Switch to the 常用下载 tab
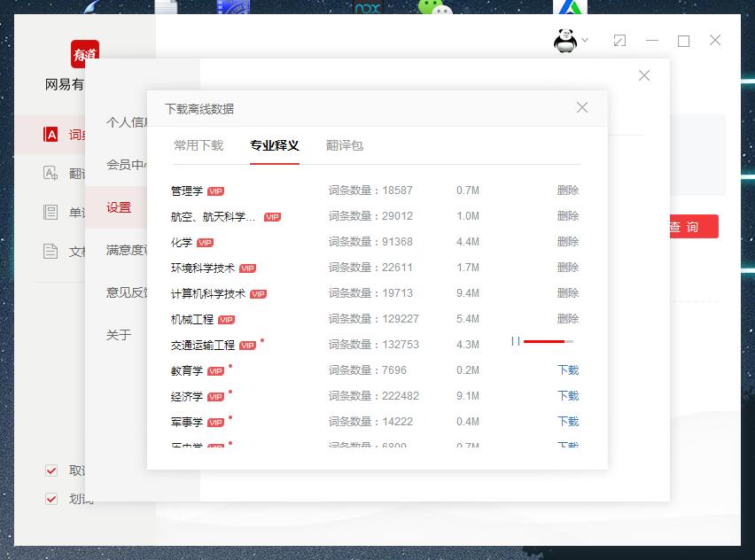Screen dimensions: 755x560 [198, 145]
